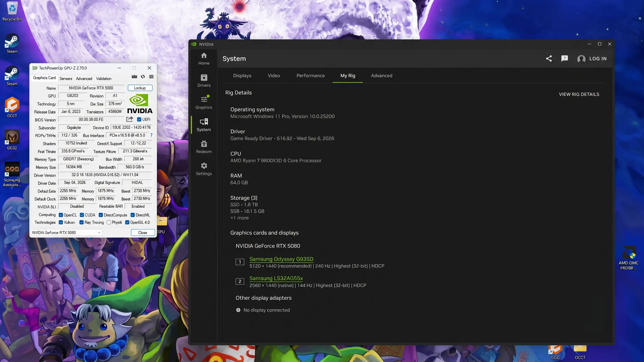Click GPU-Z screenshot camera icon
This screenshot has width=644, height=362.
click(x=134, y=77)
